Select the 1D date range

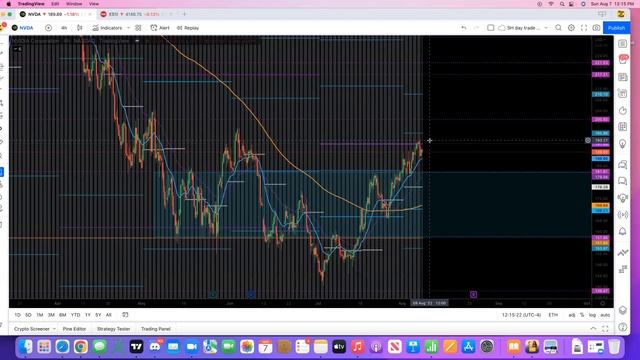pyautogui.click(x=17, y=315)
